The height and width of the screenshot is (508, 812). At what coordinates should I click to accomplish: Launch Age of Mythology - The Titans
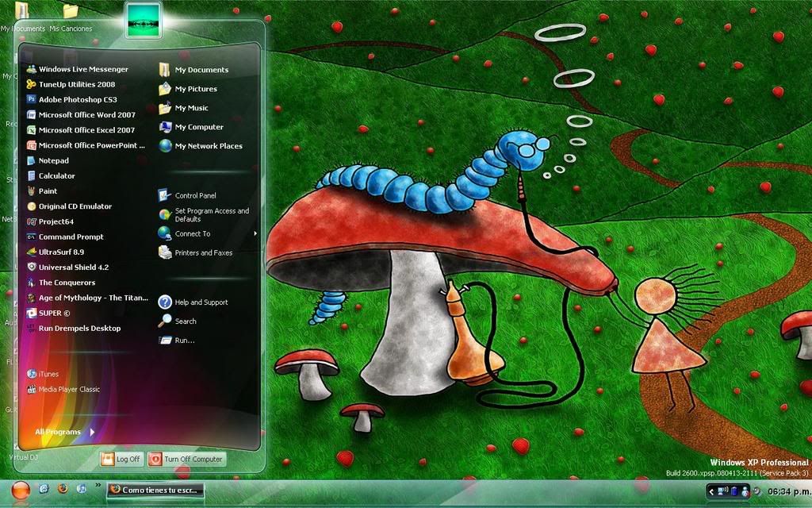pyautogui.click(x=87, y=298)
